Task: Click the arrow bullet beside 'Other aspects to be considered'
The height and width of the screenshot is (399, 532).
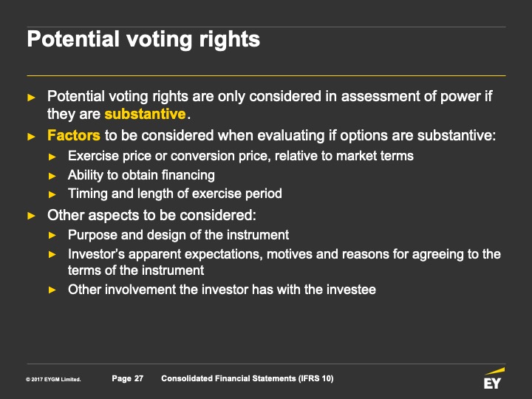Action: [x=31, y=216]
